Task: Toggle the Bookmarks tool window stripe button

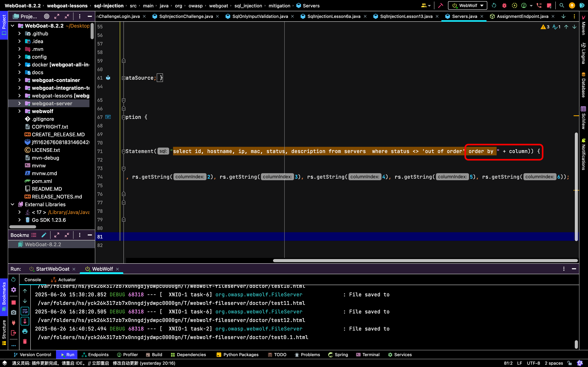Action: [4, 297]
